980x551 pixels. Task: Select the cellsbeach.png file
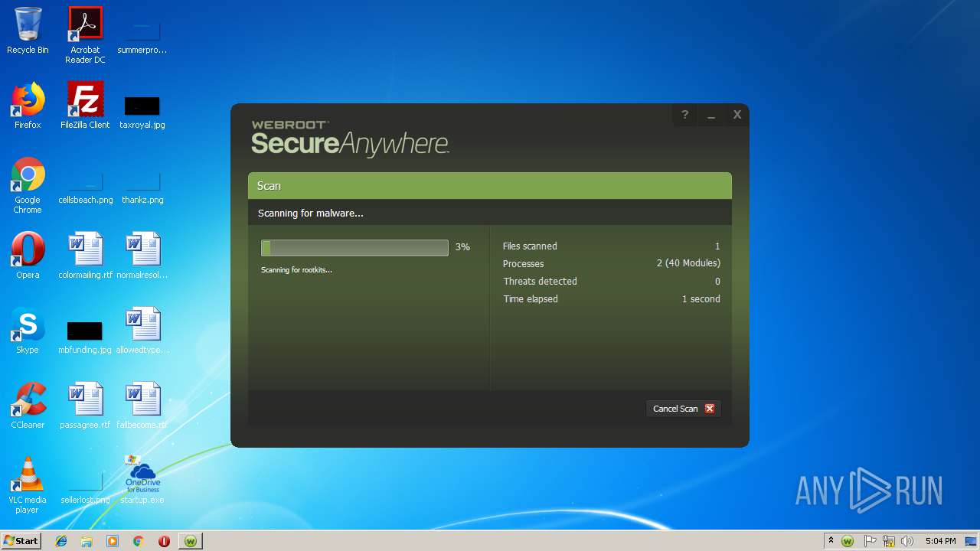coord(85,187)
